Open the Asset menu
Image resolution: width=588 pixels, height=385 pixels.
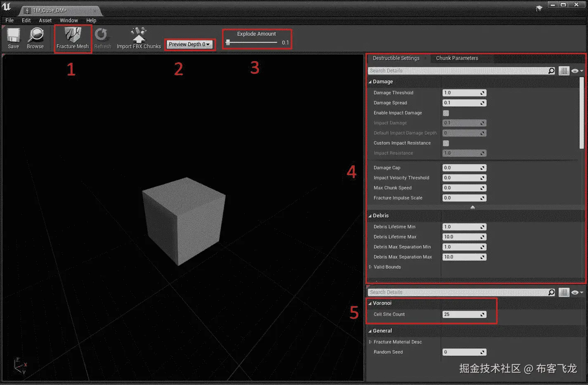coord(45,21)
